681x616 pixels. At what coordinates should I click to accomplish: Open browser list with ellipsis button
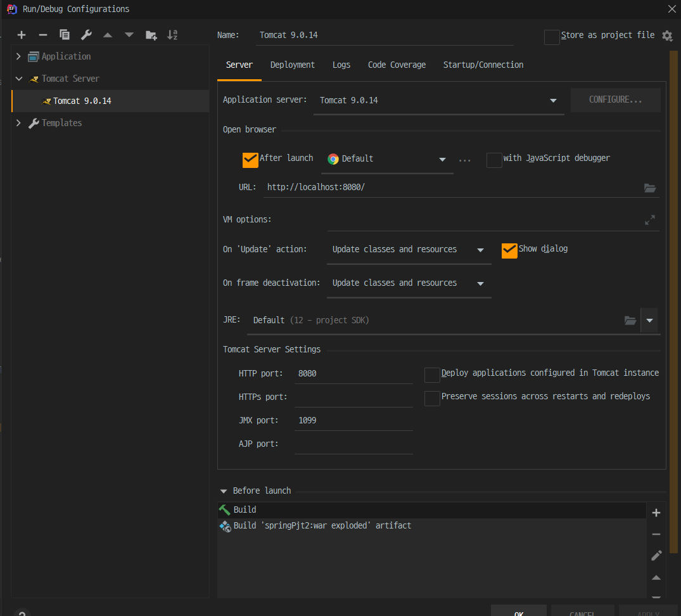(465, 160)
